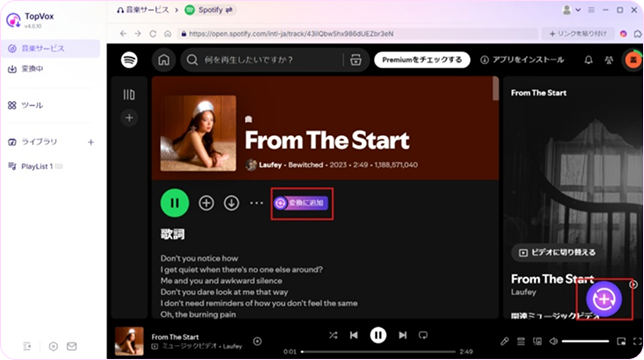
Task: Open the settings icon at sidebar bottom
Action: coord(53,346)
